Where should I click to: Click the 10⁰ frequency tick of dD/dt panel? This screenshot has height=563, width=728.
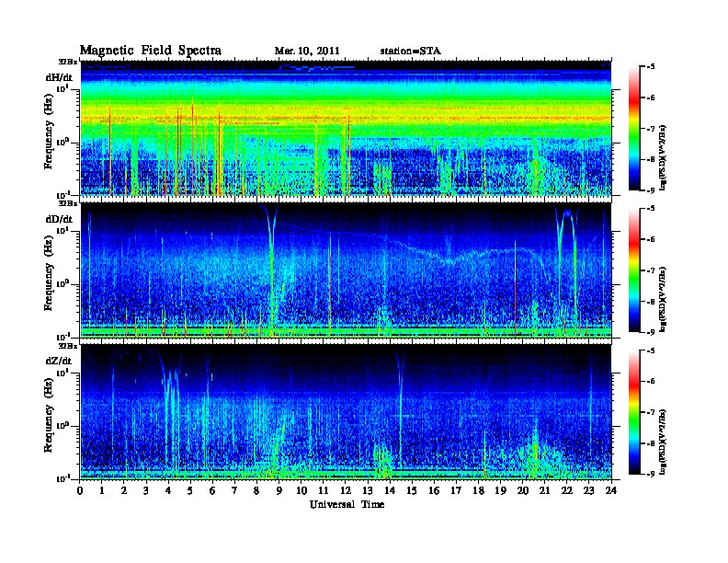63,283
